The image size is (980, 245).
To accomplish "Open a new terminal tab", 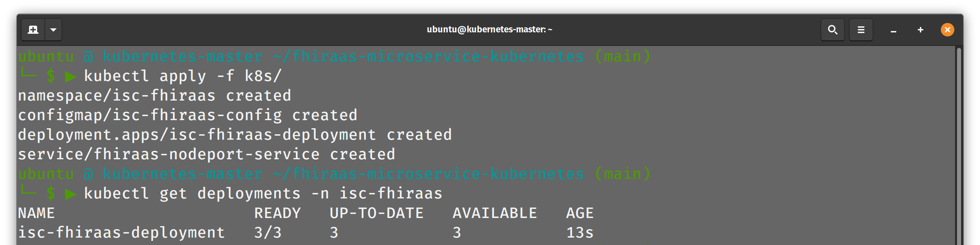I will pyautogui.click(x=33, y=30).
